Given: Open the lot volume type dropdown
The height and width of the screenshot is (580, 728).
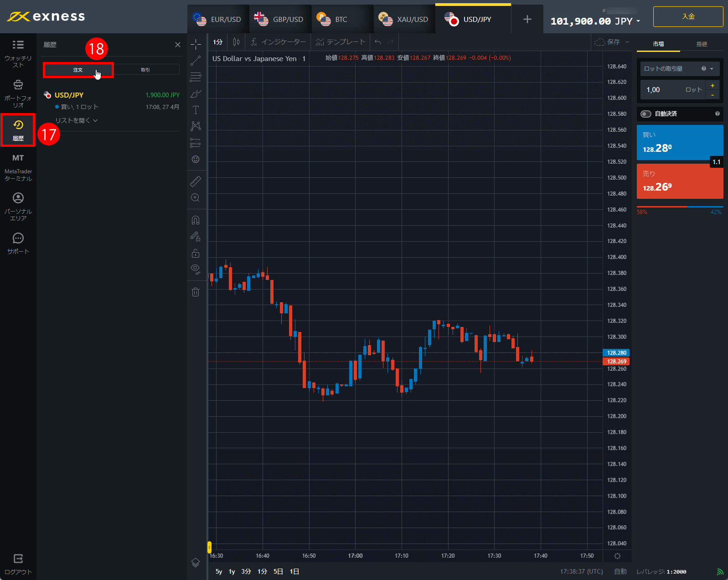Looking at the screenshot, I should [679, 69].
